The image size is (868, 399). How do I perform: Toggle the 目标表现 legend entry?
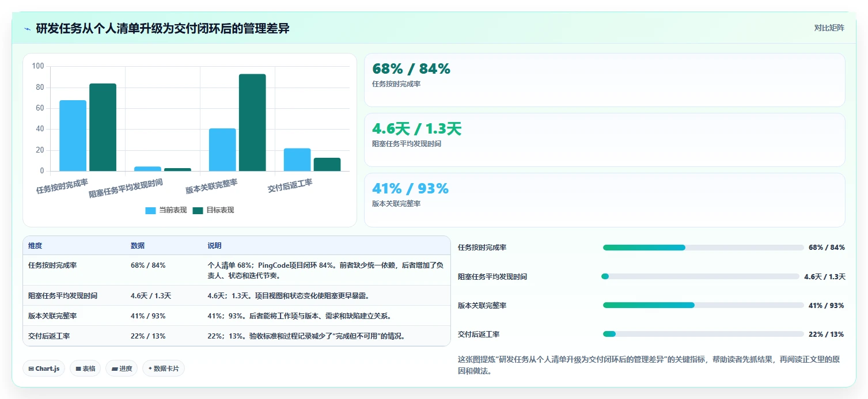[x=214, y=210]
